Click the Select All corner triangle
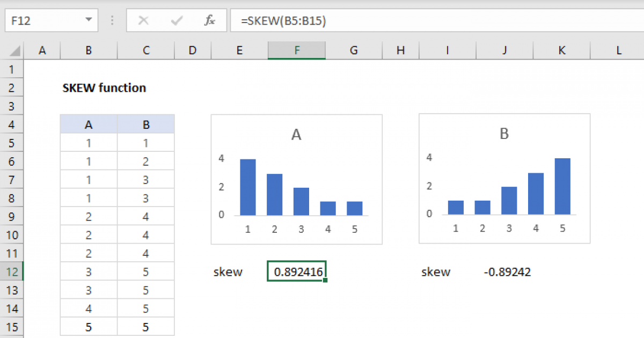 16,51
